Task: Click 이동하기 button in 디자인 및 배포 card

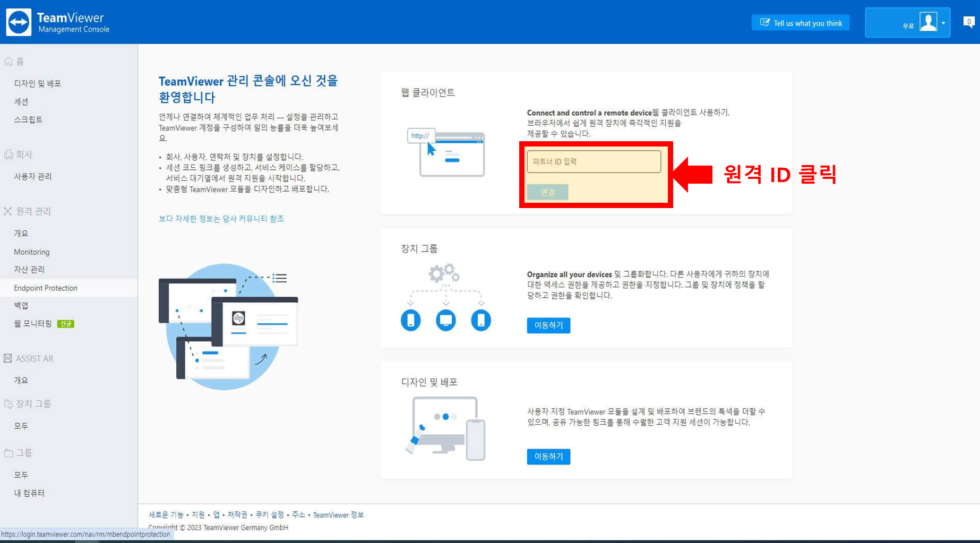Action: (x=548, y=456)
